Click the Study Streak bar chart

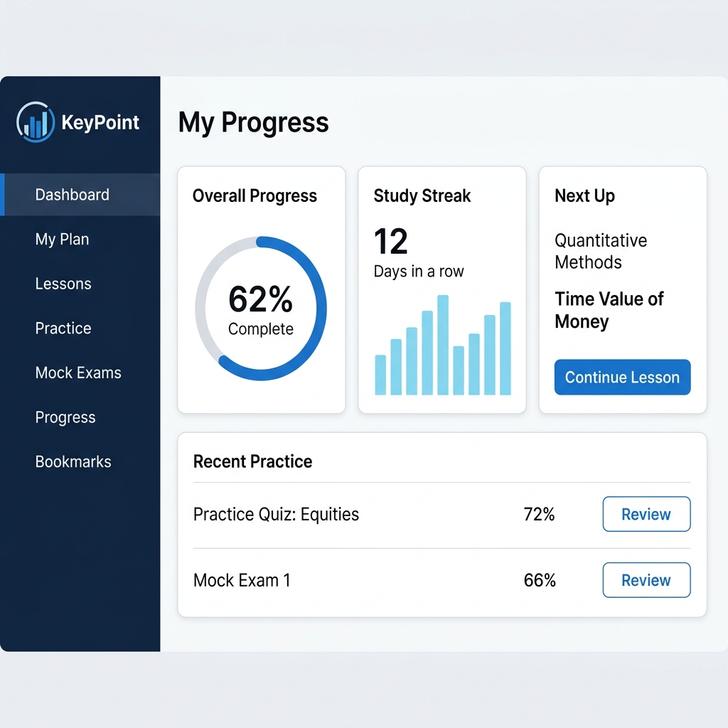pyautogui.click(x=443, y=345)
